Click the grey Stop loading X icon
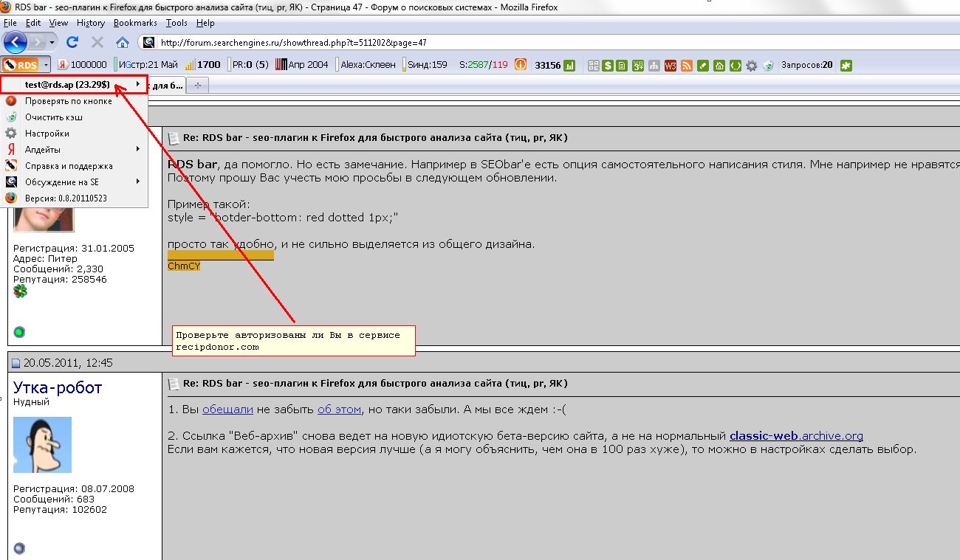 (x=97, y=42)
